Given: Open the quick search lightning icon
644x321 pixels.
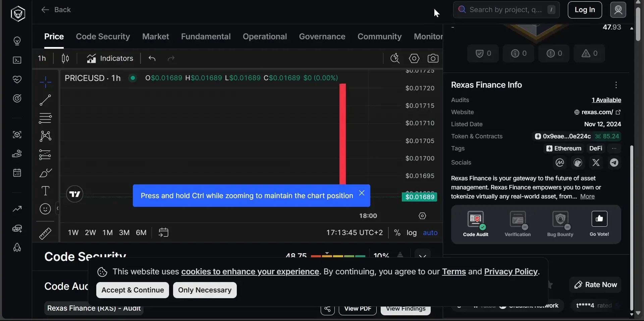Looking at the screenshot, I should click(x=395, y=58).
